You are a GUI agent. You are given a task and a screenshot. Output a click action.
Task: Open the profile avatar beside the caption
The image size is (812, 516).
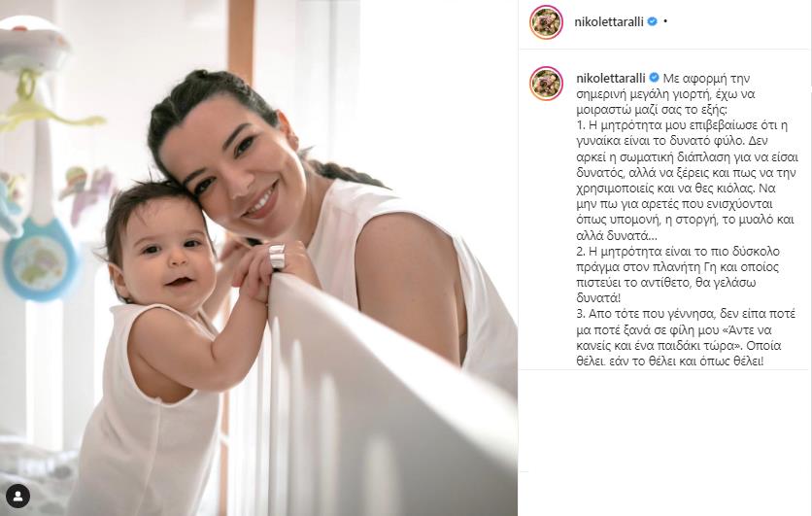[546, 84]
